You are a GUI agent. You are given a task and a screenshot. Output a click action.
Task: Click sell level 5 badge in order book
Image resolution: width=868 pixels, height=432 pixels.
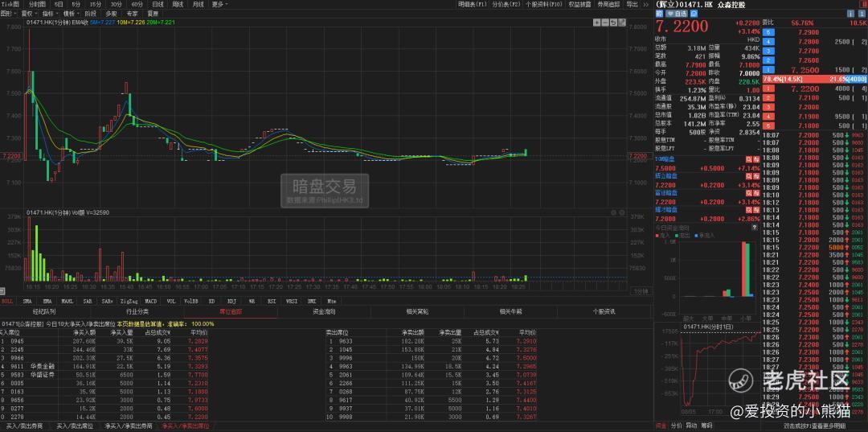[x=768, y=31]
